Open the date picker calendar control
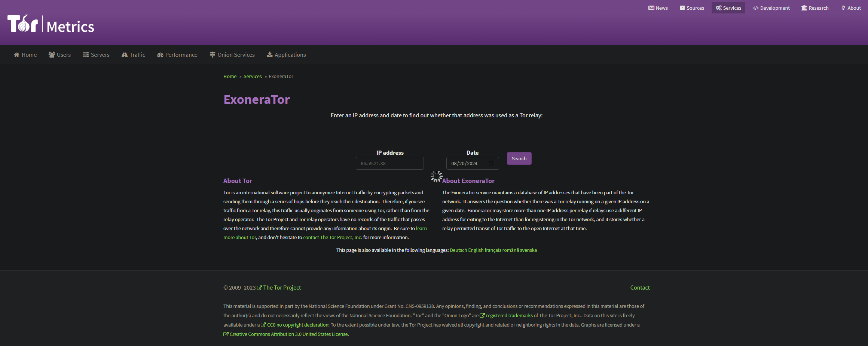 pyautogui.click(x=491, y=163)
